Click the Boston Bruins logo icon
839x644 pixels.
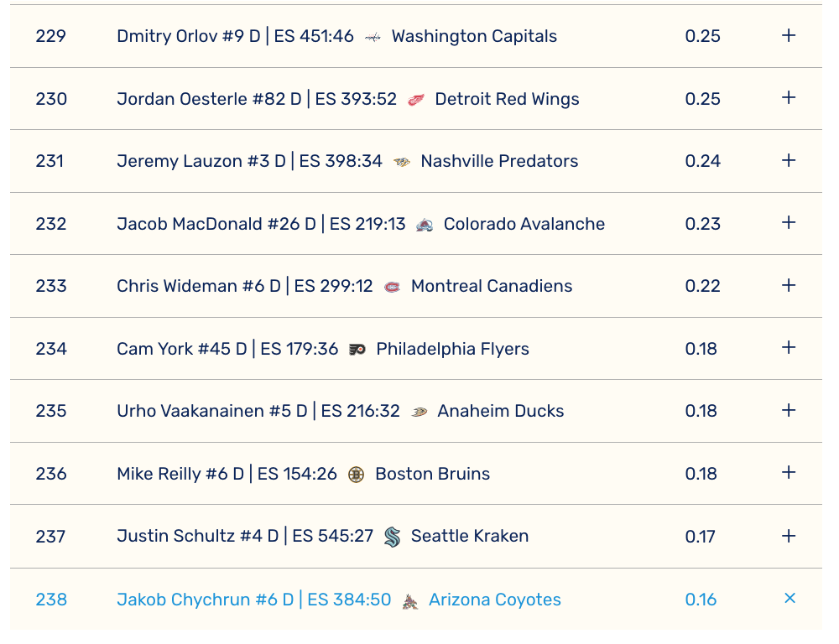tap(356, 475)
